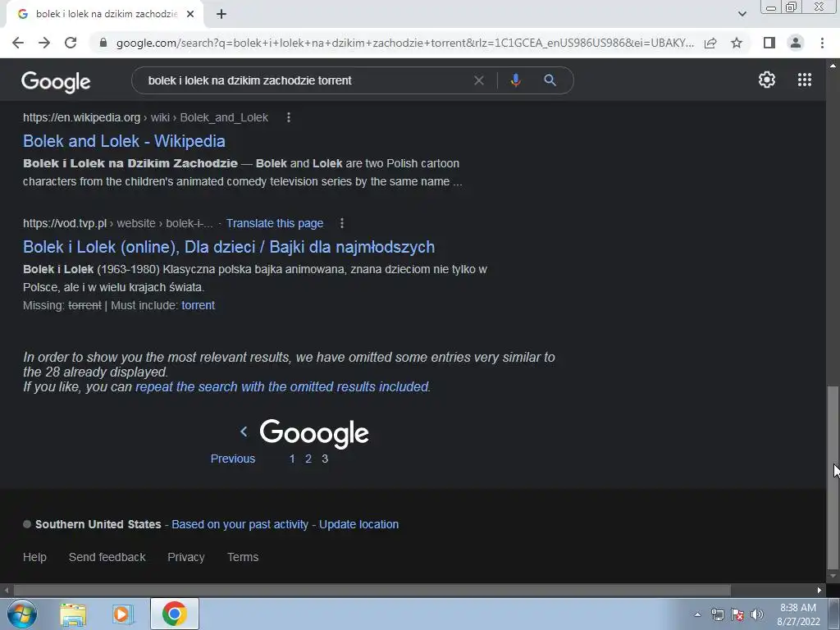
Task: Go forward in browser history
Action: pyautogui.click(x=44, y=43)
